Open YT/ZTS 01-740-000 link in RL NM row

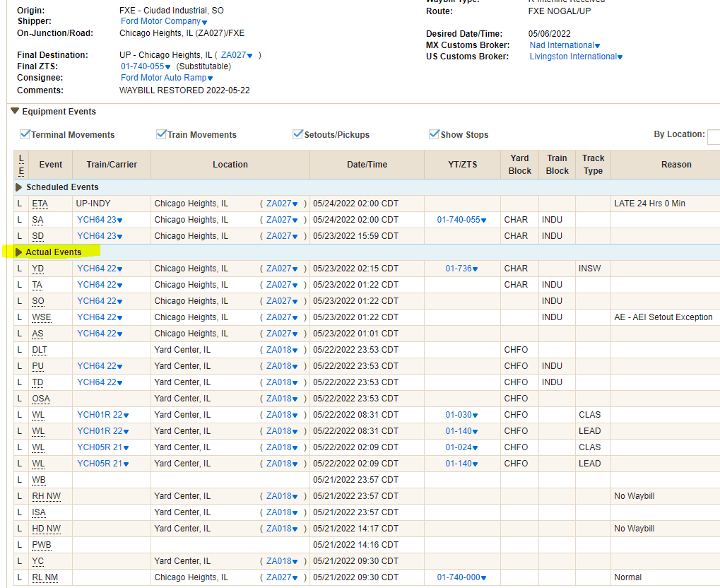click(461, 577)
